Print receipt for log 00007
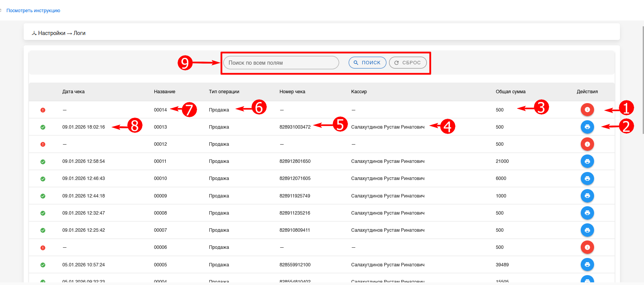 click(x=587, y=230)
